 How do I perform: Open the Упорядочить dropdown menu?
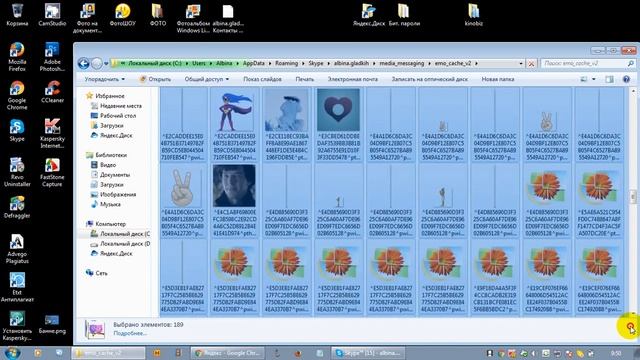pyautogui.click(x=104, y=79)
